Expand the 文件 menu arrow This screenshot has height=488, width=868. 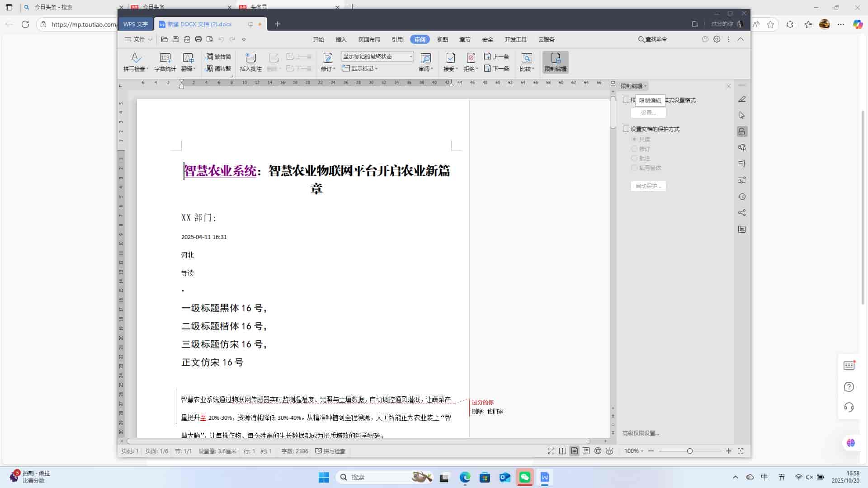tap(151, 39)
